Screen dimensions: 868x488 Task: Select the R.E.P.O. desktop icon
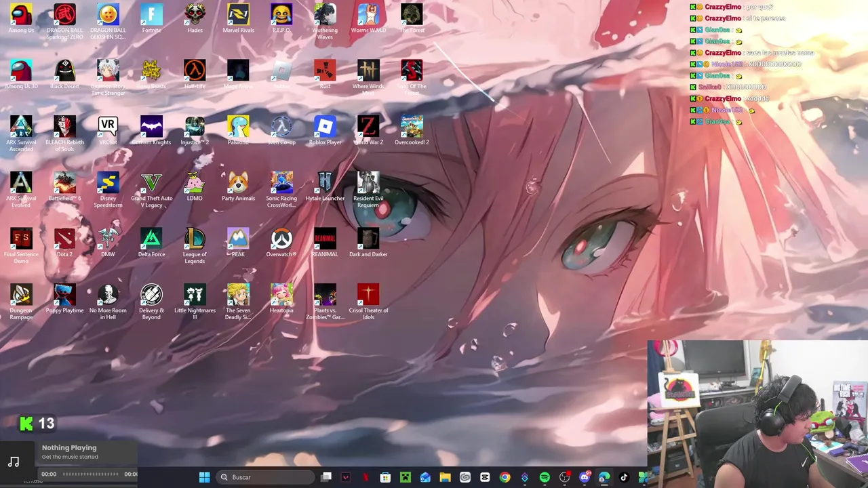pyautogui.click(x=281, y=19)
